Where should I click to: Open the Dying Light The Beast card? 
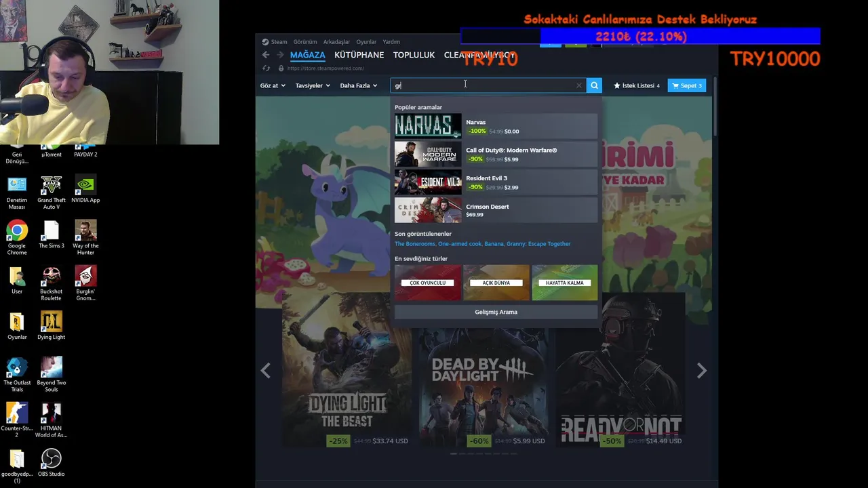click(x=347, y=370)
